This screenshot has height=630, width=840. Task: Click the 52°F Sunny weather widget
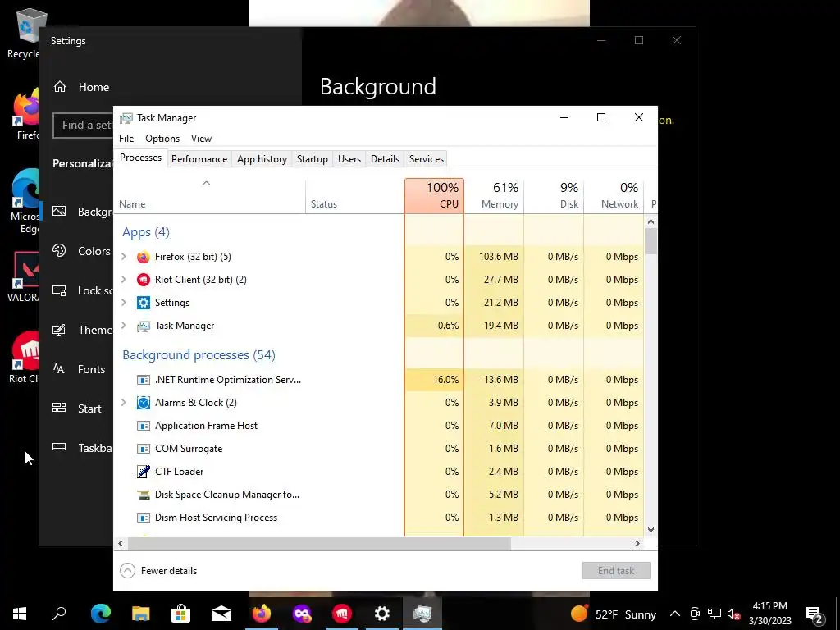coord(614,614)
